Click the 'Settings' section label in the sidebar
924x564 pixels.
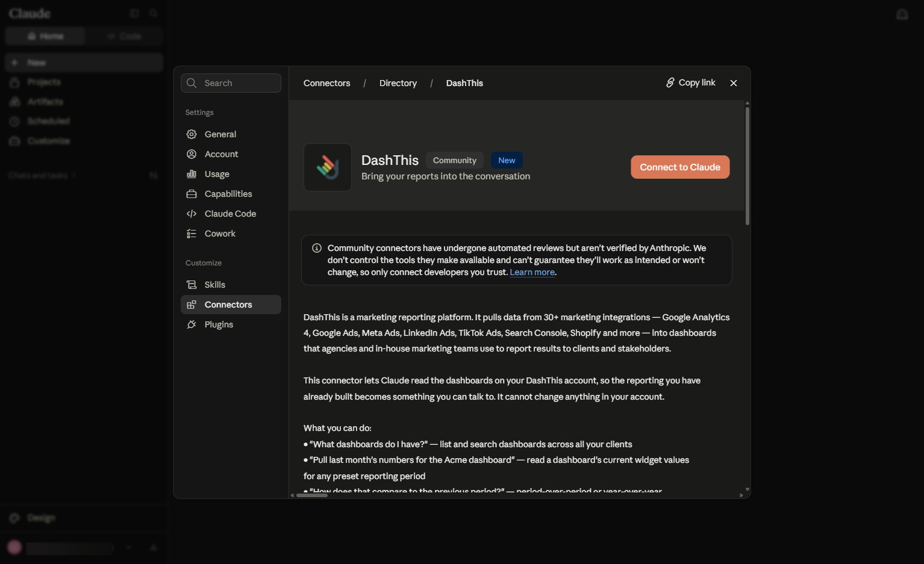pyautogui.click(x=199, y=113)
